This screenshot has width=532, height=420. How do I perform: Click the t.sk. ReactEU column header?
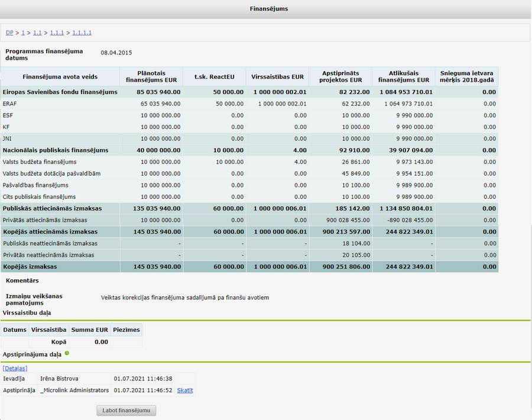click(x=215, y=77)
